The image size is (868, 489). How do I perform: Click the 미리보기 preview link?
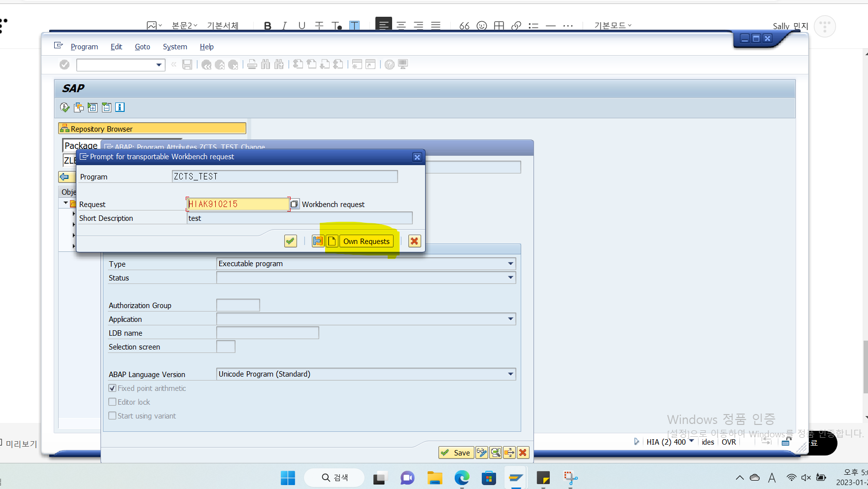(x=21, y=444)
